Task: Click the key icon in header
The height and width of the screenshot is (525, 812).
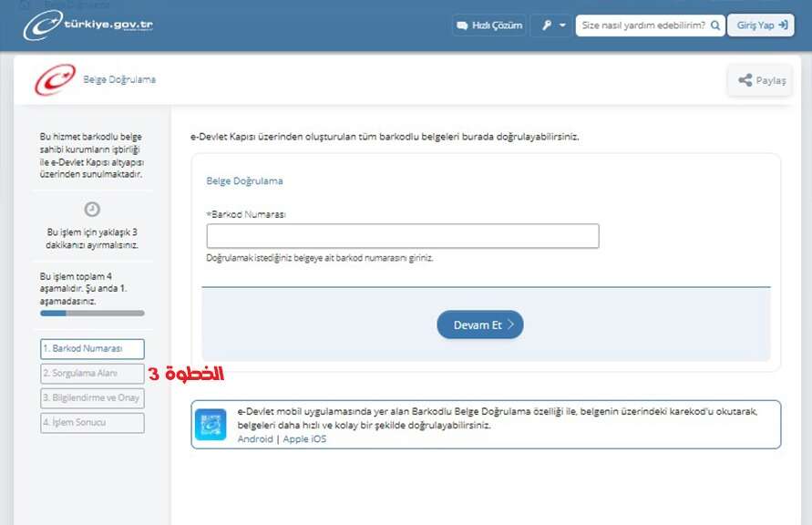Action: (x=547, y=25)
